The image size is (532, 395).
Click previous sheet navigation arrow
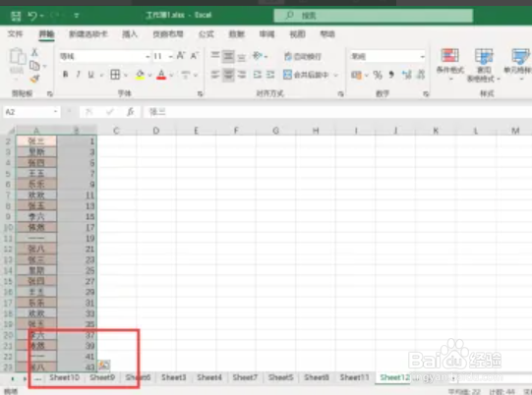click(12, 378)
